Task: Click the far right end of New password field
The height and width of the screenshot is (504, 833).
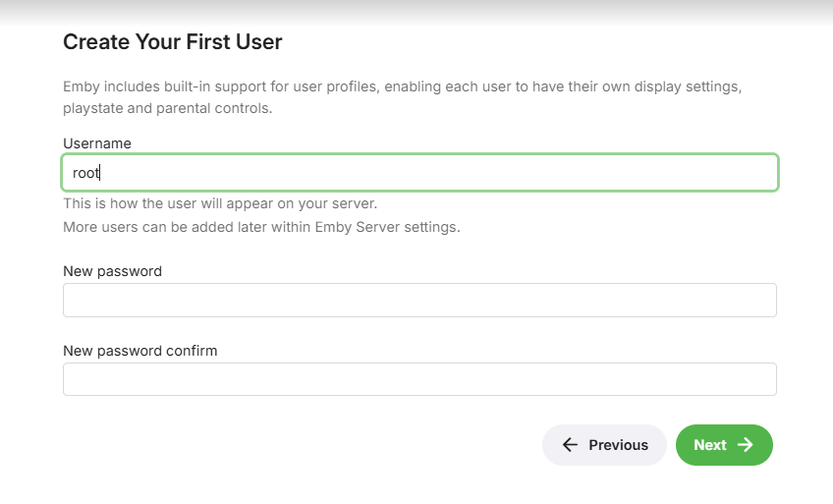Action: [766, 301]
